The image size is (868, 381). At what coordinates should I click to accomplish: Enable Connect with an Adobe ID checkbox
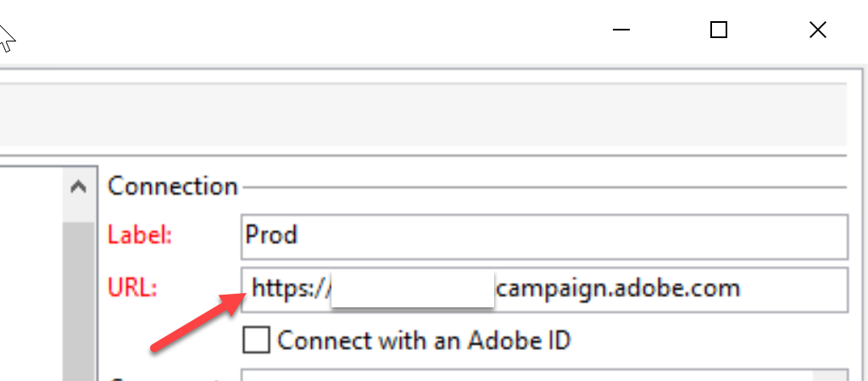(256, 340)
